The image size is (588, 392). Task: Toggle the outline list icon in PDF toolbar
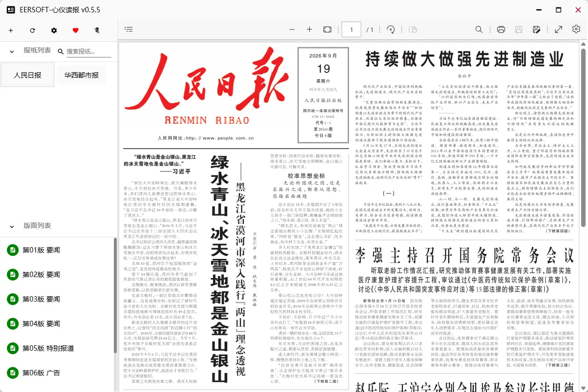tap(129, 29)
